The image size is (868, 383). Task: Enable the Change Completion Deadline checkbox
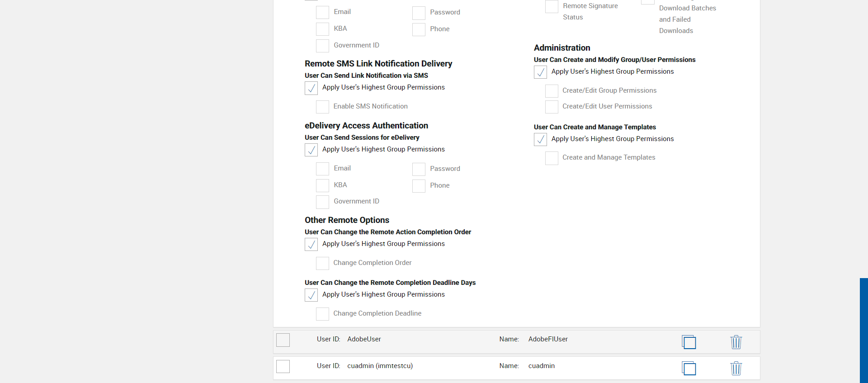322,314
